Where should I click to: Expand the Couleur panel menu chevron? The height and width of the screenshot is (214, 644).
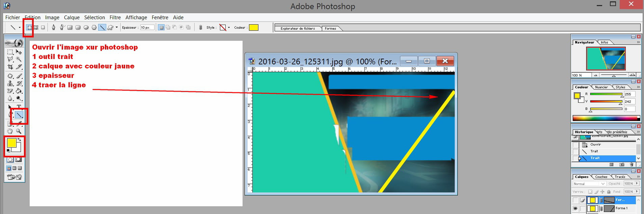click(x=638, y=87)
